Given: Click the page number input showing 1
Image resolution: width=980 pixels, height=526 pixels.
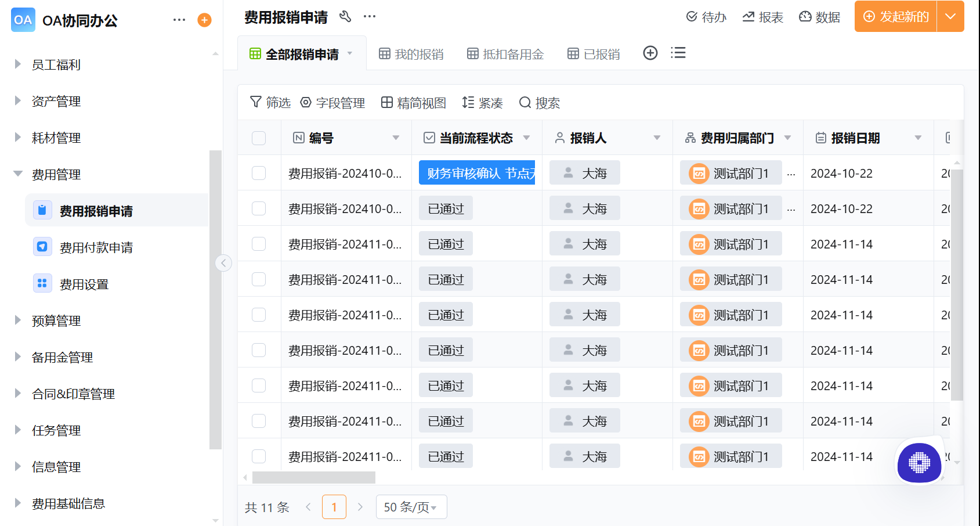Looking at the screenshot, I should [x=334, y=506].
